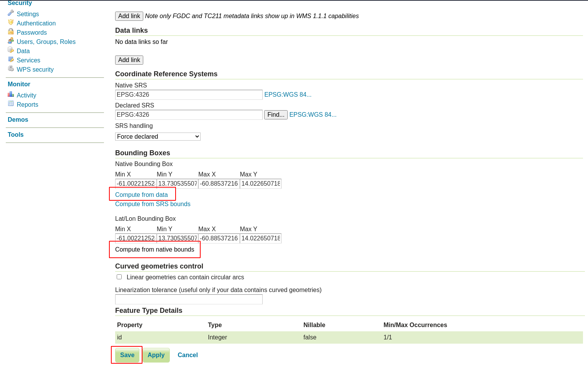Click Compute from native bounds
588x366 pixels.
(x=154, y=249)
